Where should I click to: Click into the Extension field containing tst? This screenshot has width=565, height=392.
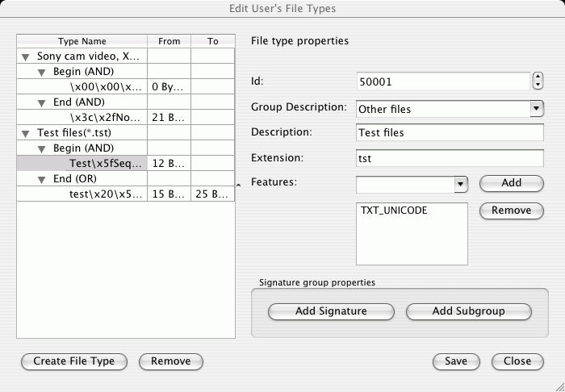pos(450,158)
